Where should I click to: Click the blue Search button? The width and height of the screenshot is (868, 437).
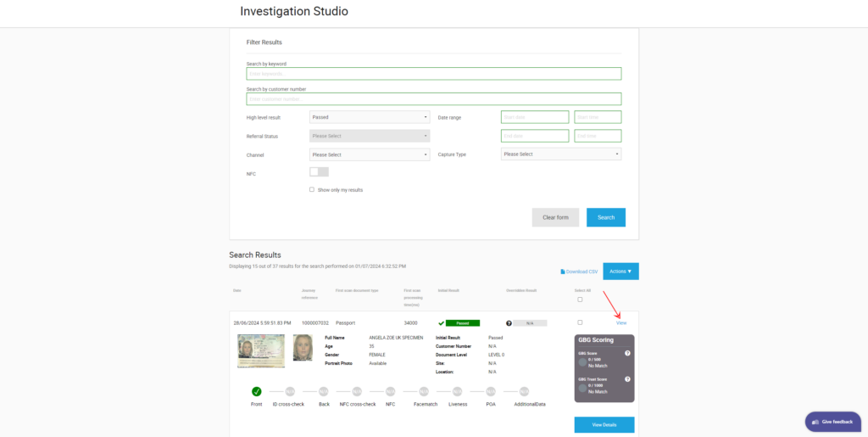pyautogui.click(x=605, y=217)
